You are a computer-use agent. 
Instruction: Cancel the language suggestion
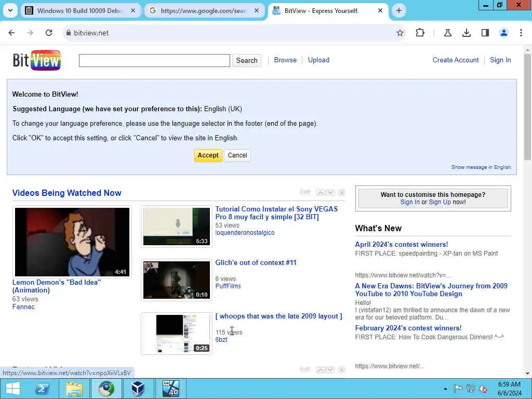pos(237,155)
